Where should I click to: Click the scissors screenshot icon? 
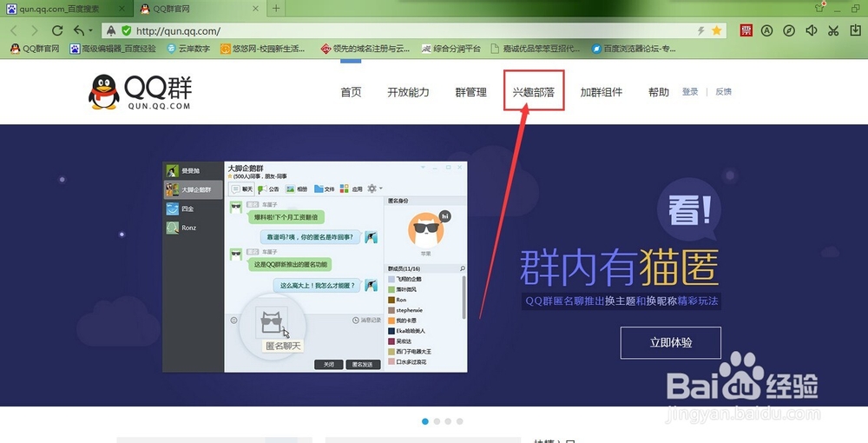pyautogui.click(x=833, y=30)
